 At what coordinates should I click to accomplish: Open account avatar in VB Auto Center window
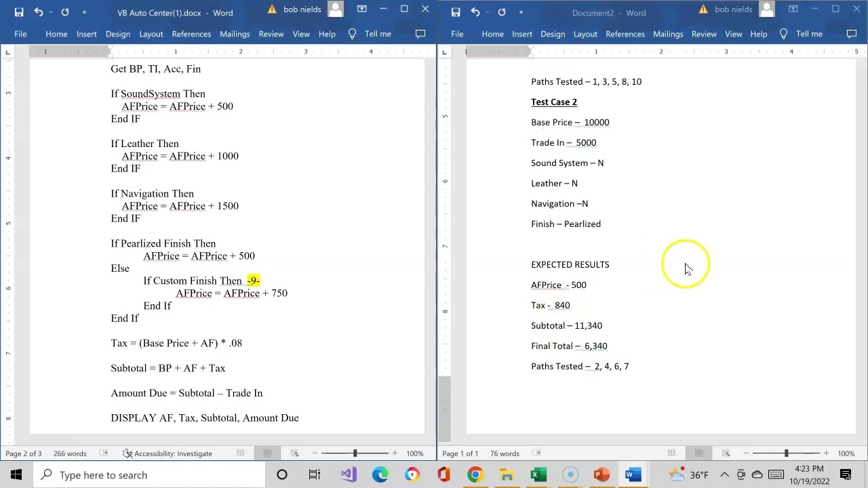pos(336,9)
